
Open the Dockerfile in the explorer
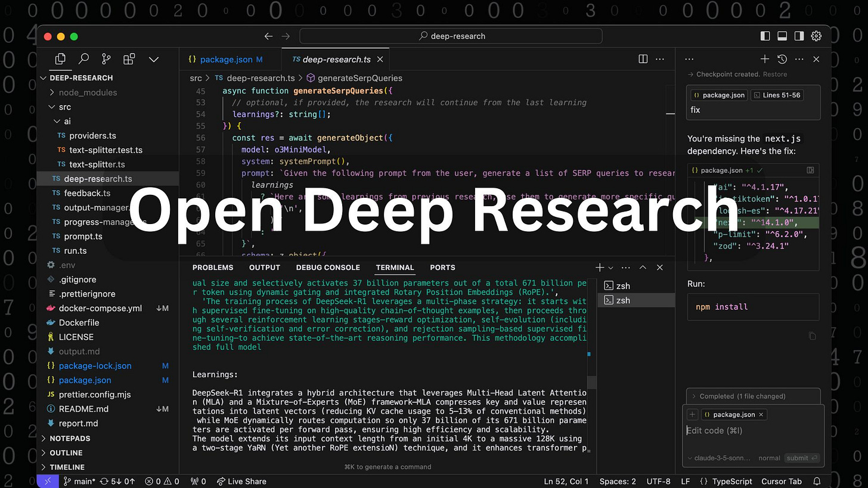pos(79,322)
